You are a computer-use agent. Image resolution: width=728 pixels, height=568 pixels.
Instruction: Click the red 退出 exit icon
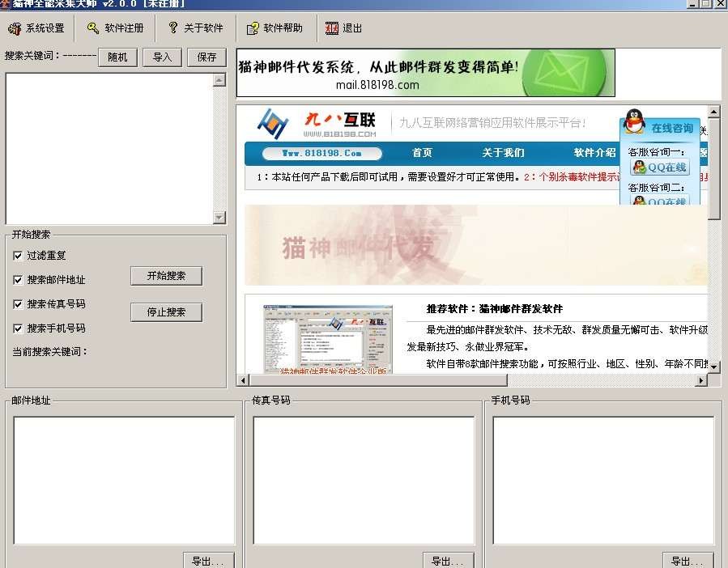(331, 28)
